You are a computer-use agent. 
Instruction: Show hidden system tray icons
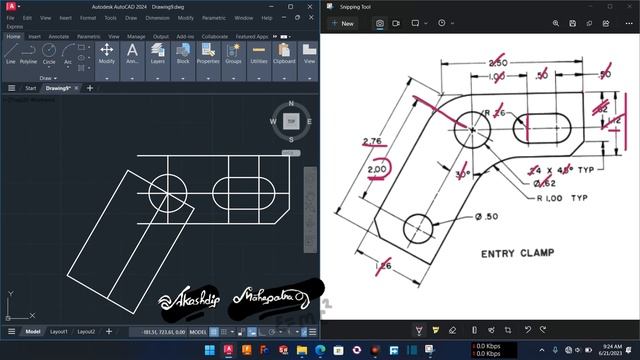(542, 350)
